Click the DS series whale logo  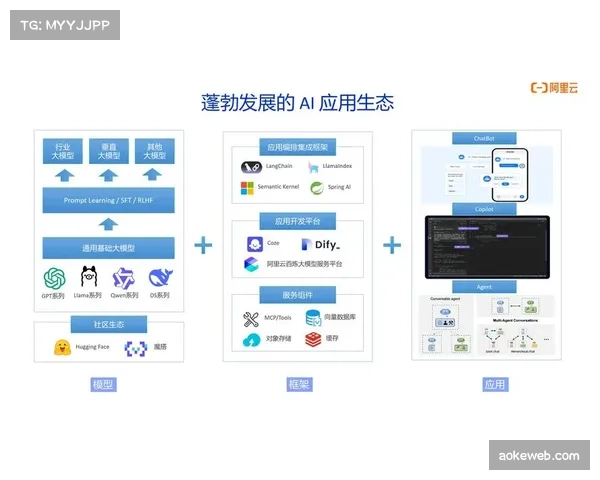tap(160, 278)
